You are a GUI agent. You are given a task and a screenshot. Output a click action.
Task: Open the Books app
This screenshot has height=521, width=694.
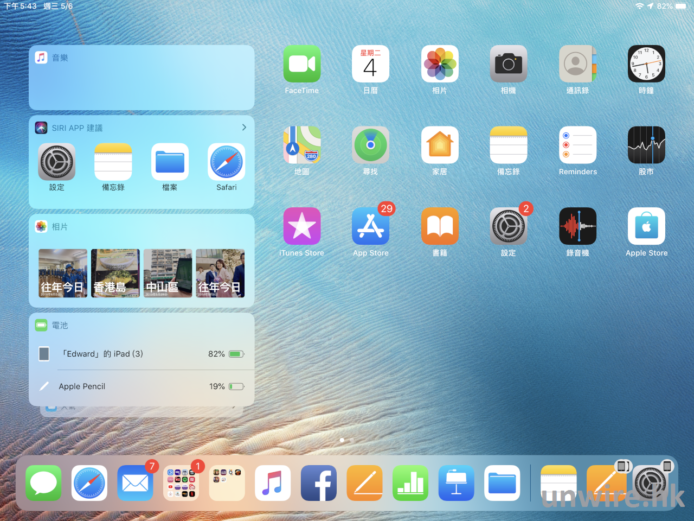click(x=439, y=226)
